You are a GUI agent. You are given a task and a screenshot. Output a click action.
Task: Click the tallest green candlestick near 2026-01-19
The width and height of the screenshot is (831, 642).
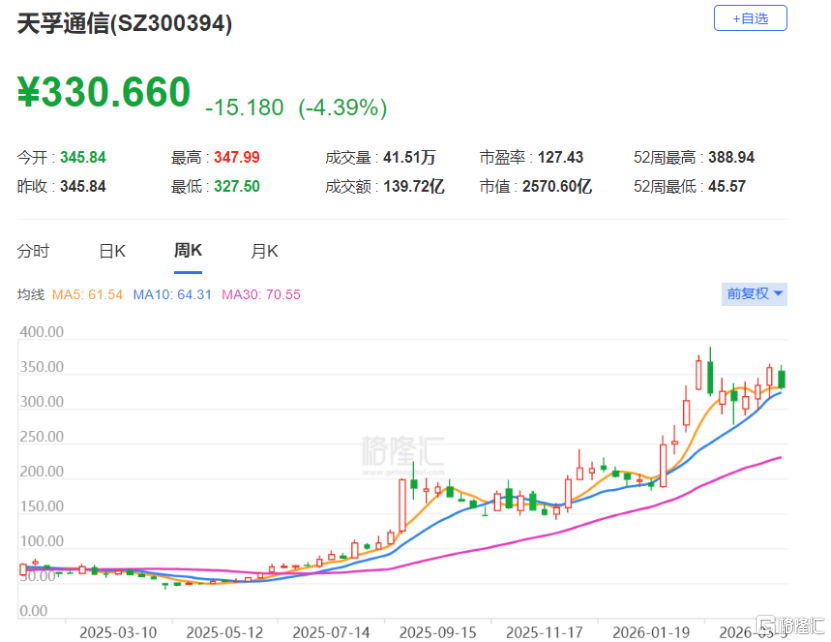(x=710, y=375)
